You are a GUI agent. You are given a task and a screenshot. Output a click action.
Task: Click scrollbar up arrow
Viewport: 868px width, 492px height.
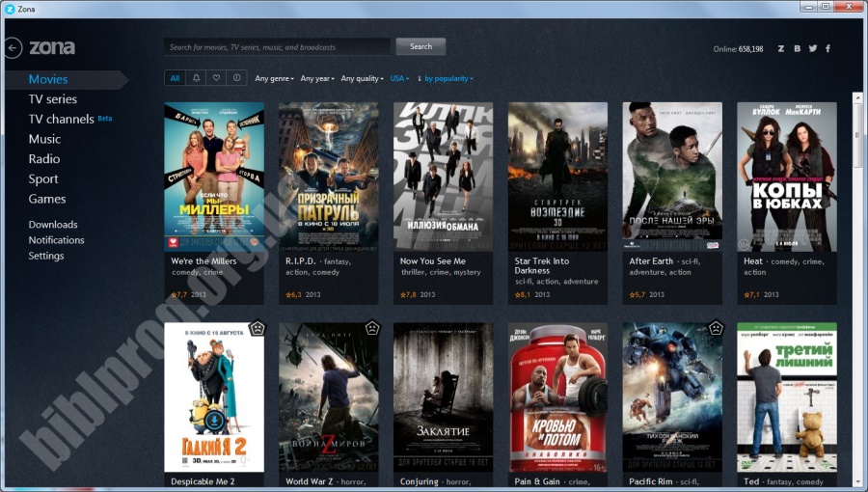pyautogui.click(x=857, y=97)
